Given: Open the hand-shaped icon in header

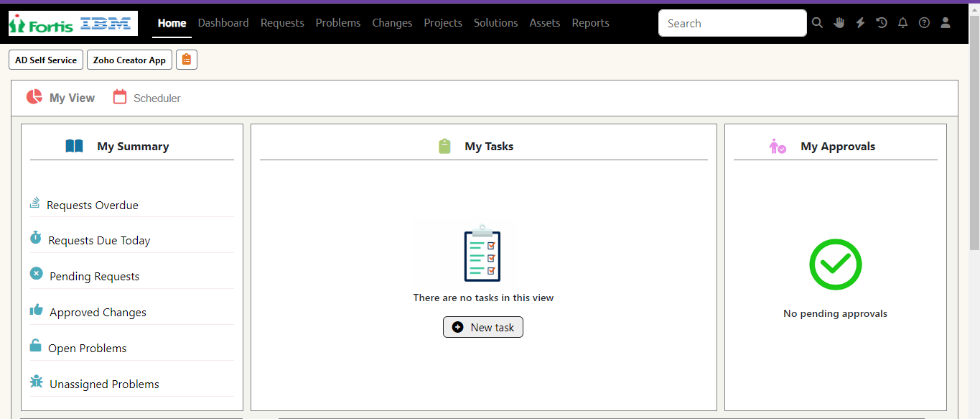Looking at the screenshot, I should [839, 23].
